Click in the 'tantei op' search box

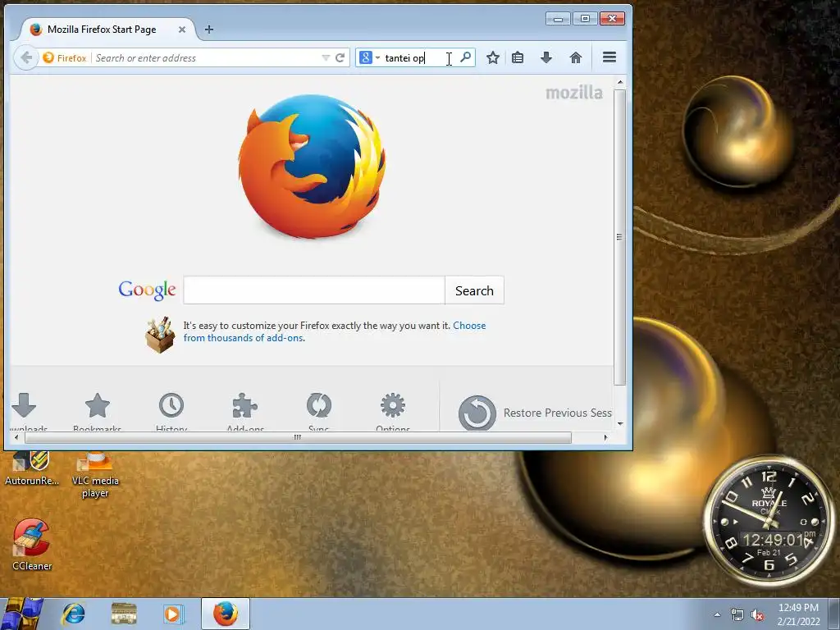click(415, 58)
